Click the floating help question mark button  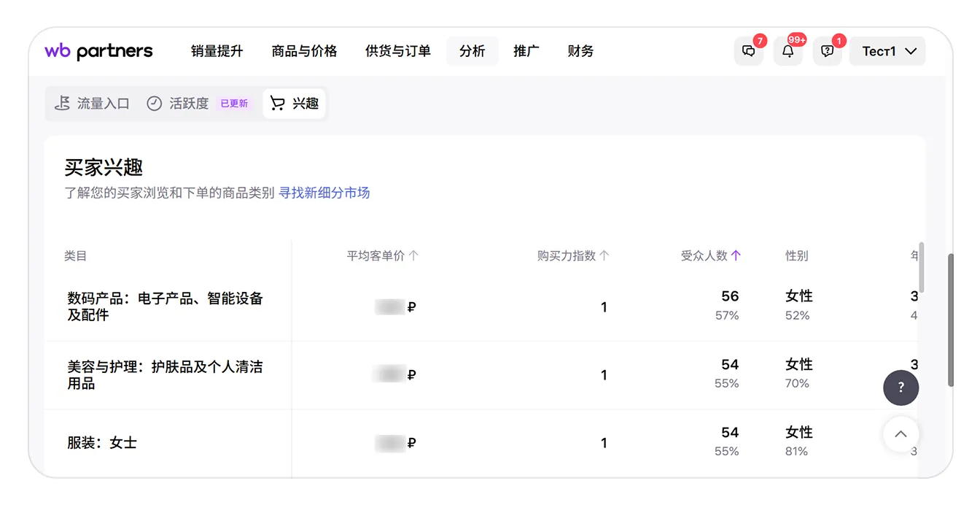point(901,388)
